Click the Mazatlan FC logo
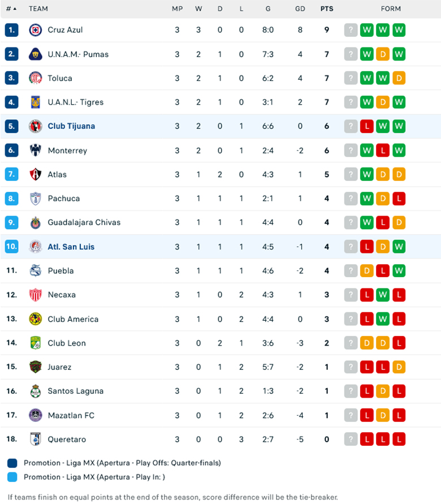The height and width of the screenshot is (504, 441). point(35,415)
